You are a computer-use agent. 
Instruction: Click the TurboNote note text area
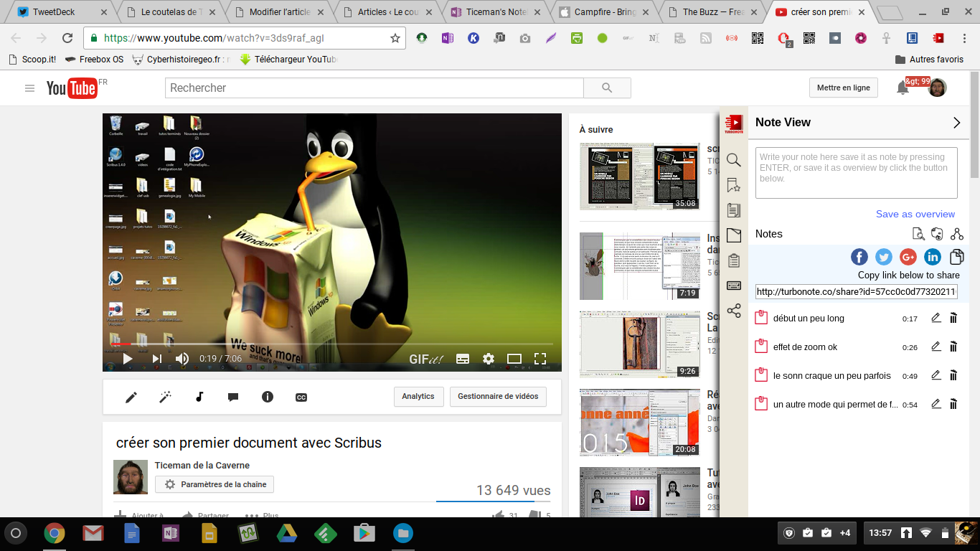(x=856, y=173)
